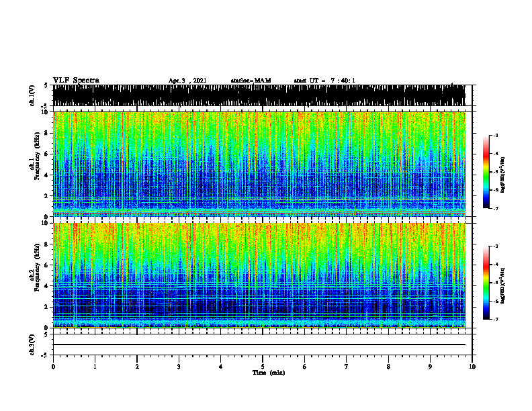This screenshot has height=411, width=532.
Task: Click the "2" kHz tick of ch.2 spectrogram
Action: 47,307
